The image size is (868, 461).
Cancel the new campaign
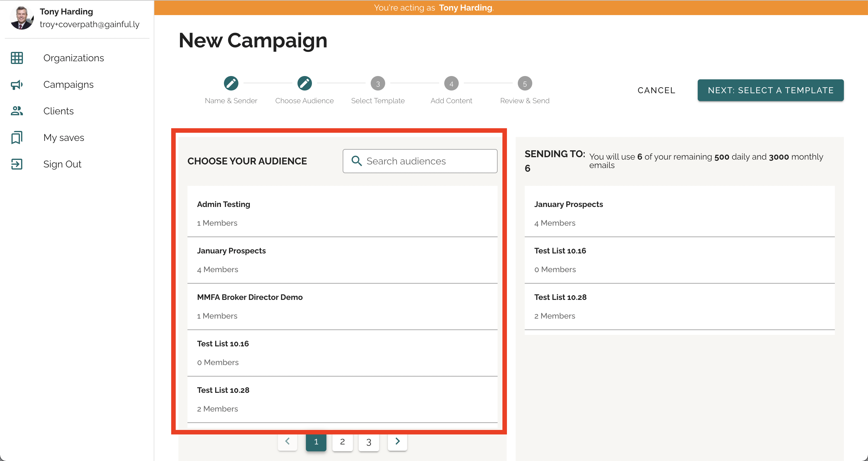coord(656,91)
